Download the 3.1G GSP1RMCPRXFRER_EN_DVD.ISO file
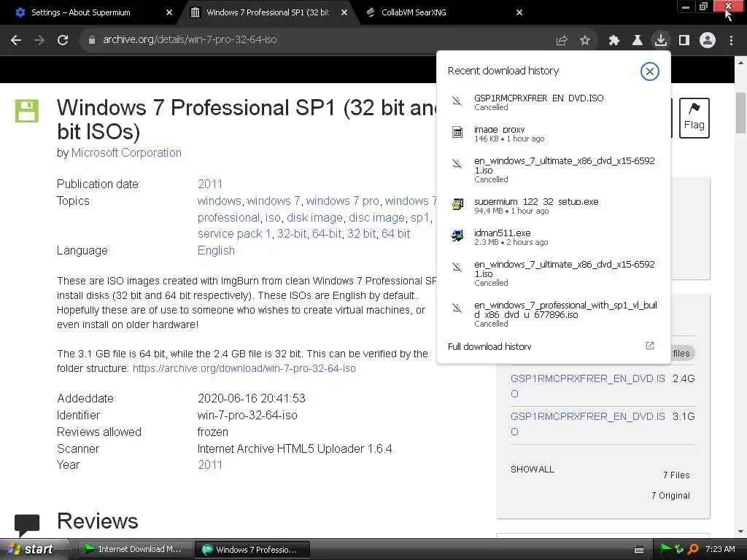 pyautogui.click(x=588, y=424)
